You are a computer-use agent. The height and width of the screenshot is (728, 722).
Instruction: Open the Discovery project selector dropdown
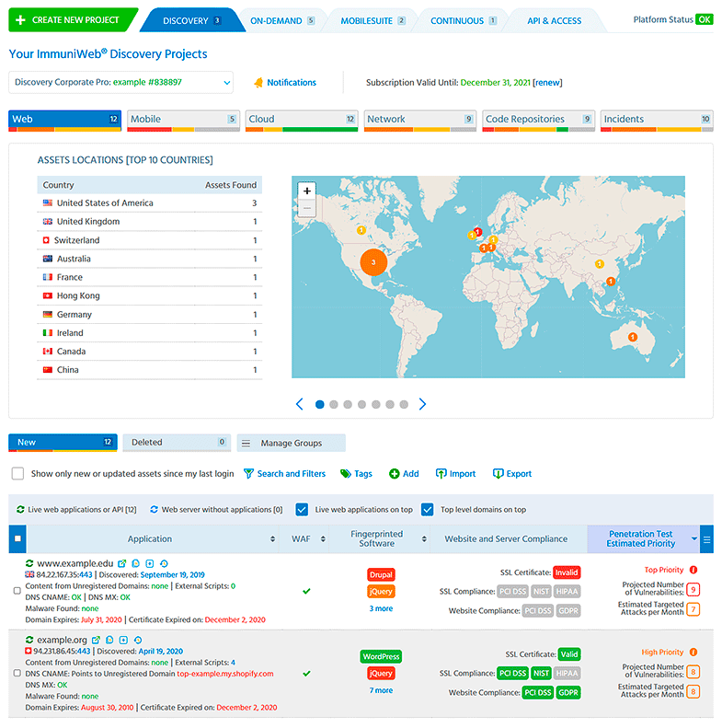tap(120, 83)
